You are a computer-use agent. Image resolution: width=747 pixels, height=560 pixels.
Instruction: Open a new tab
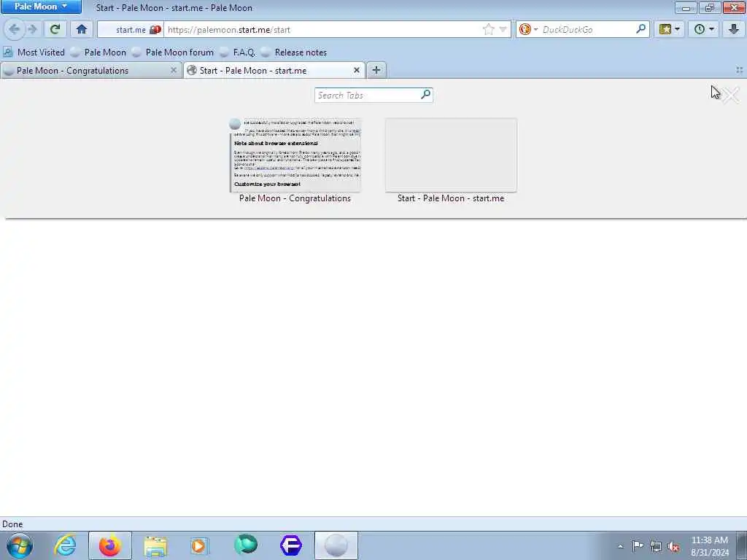[x=376, y=70]
